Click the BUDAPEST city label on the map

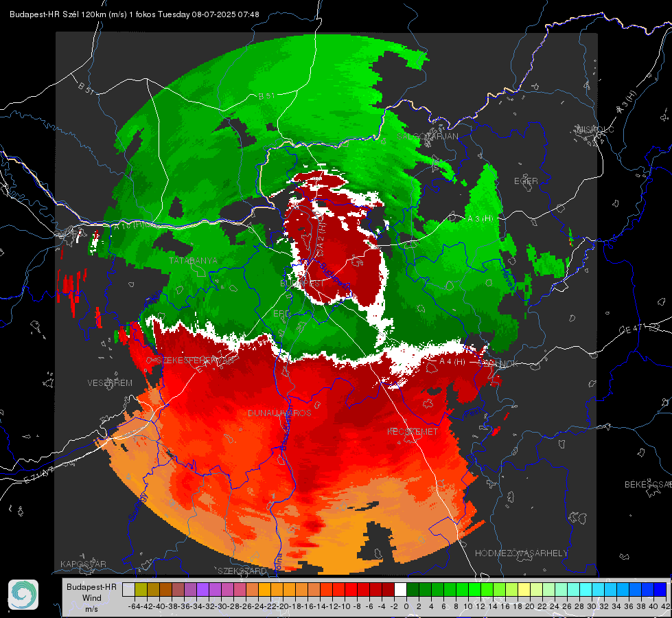[x=302, y=284]
